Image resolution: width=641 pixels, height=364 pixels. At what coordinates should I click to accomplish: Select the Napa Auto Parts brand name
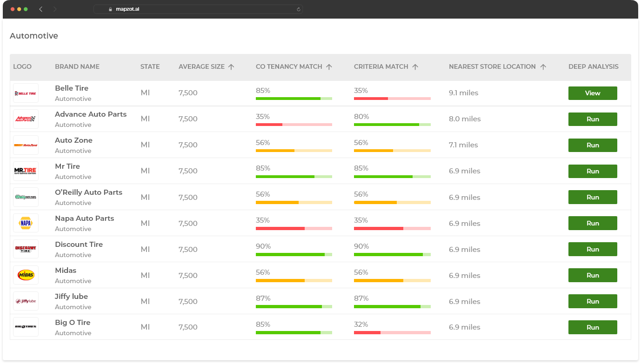84,218
